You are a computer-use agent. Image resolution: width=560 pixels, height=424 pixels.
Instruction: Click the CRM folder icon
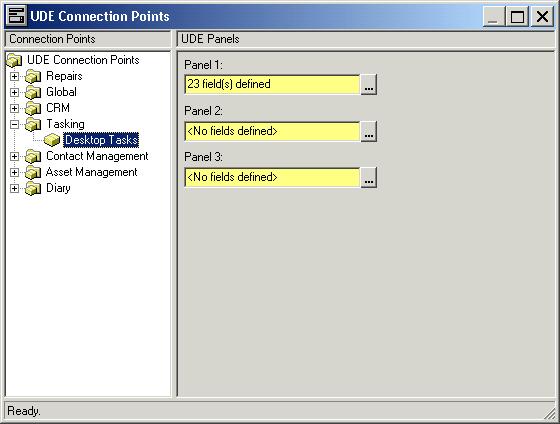pyautogui.click(x=33, y=108)
